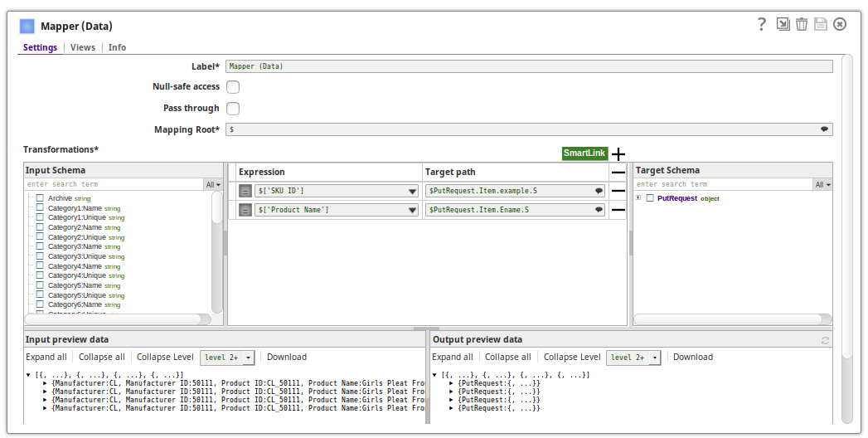This screenshot has width=868, height=438.
Task: Open Product Name expression dropdown arrow
Action: pos(412,211)
